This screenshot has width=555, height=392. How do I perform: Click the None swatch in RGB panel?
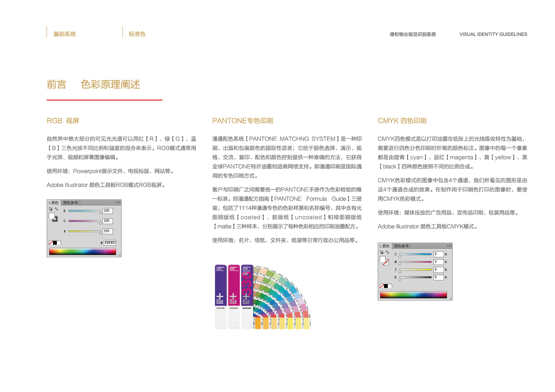pos(51,243)
